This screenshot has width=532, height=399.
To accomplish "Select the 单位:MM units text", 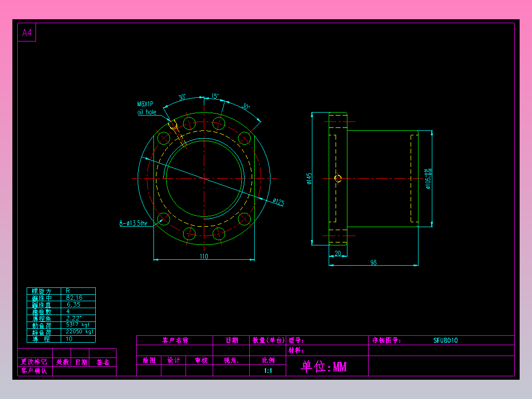I will [324, 367].
